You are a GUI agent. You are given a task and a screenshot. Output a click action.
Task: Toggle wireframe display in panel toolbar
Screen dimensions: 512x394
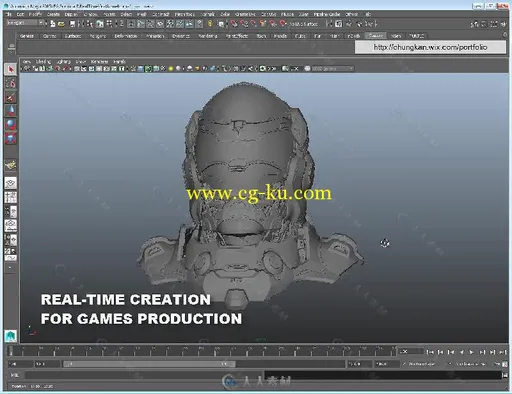pos(133,69)
